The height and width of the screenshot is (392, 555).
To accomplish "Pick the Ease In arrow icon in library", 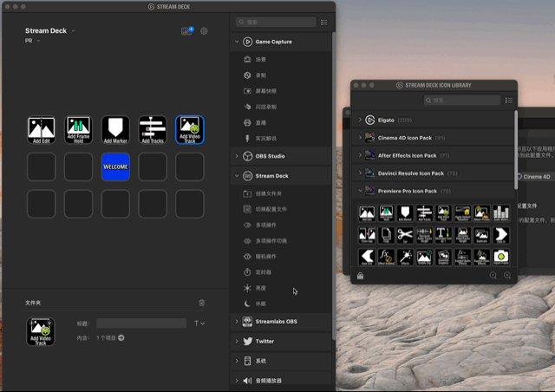I will click(x=501, y=235).
